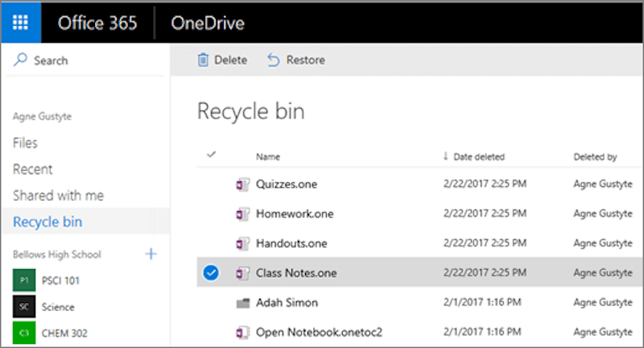Open the Science black tile icon

(x=24, y=306)
